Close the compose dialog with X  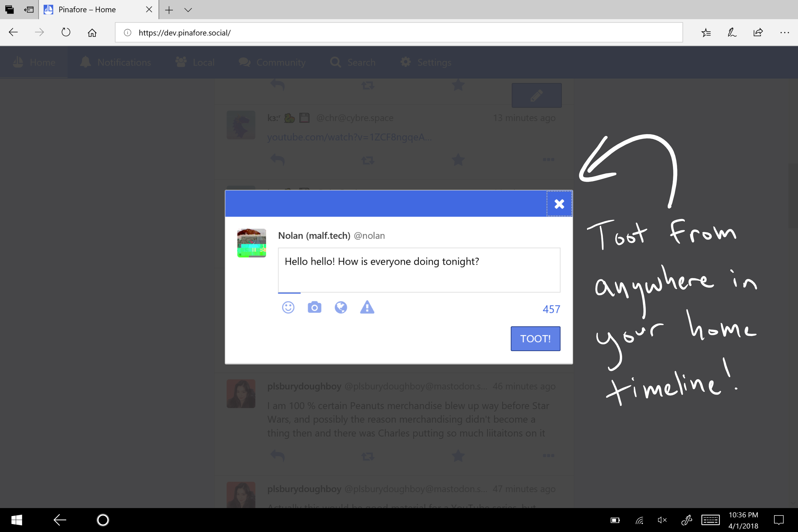(559, 204)
